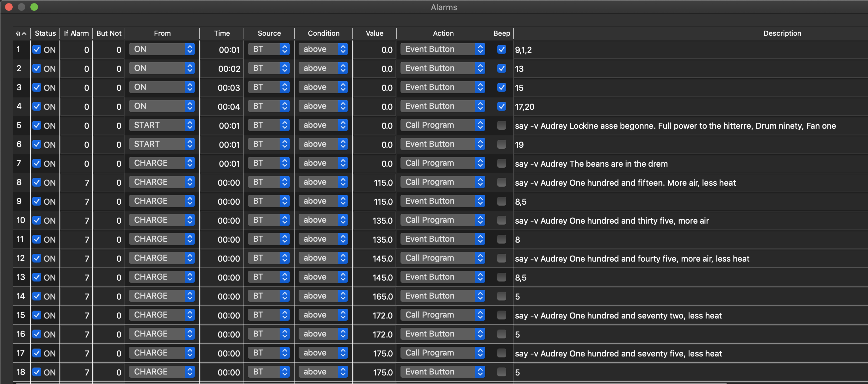Click the 172.0 Value cell in row 15

click(x=382, y=316)
